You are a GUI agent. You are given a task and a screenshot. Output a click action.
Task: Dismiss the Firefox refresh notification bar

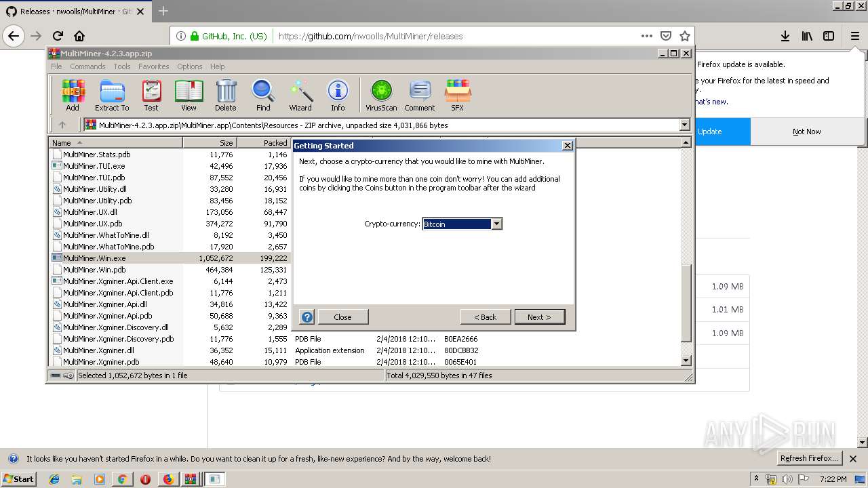[853, 459]
